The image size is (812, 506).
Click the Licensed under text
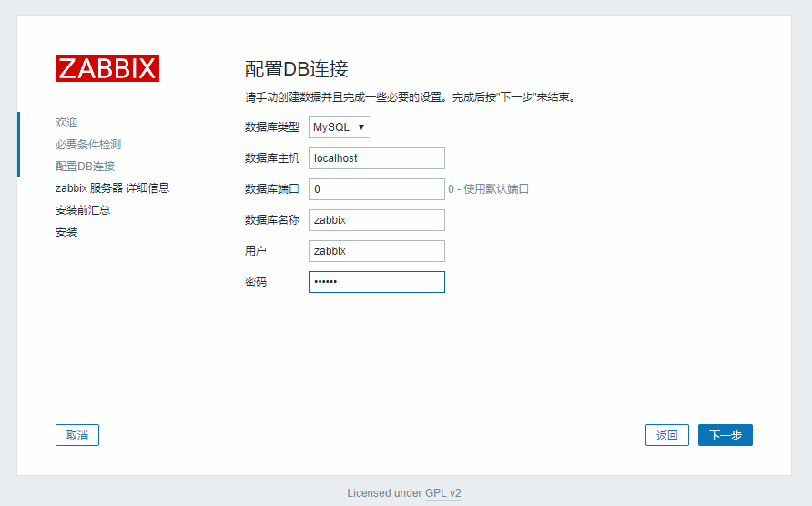pos(385,493)
